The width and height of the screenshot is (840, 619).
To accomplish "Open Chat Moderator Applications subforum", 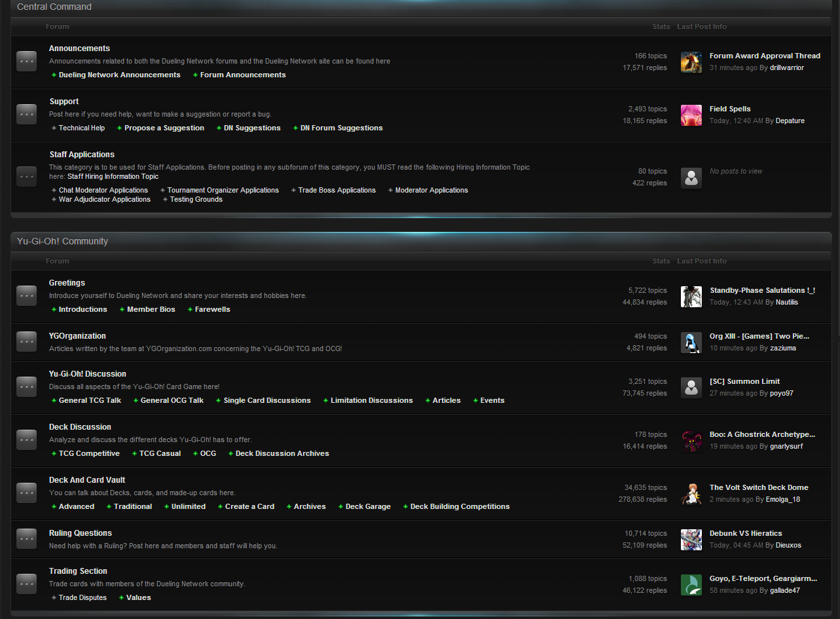I will [x=103, y=190].
